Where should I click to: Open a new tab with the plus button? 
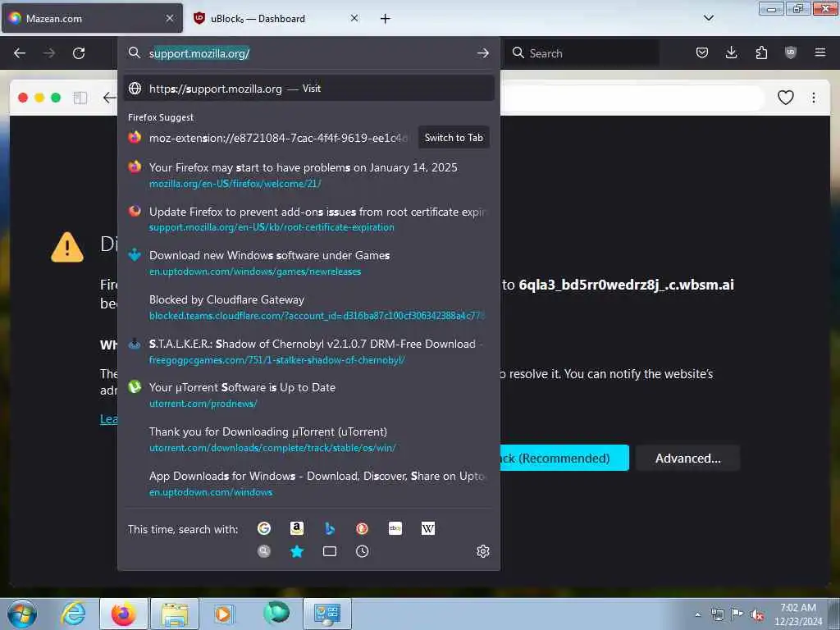coord(386,19)
